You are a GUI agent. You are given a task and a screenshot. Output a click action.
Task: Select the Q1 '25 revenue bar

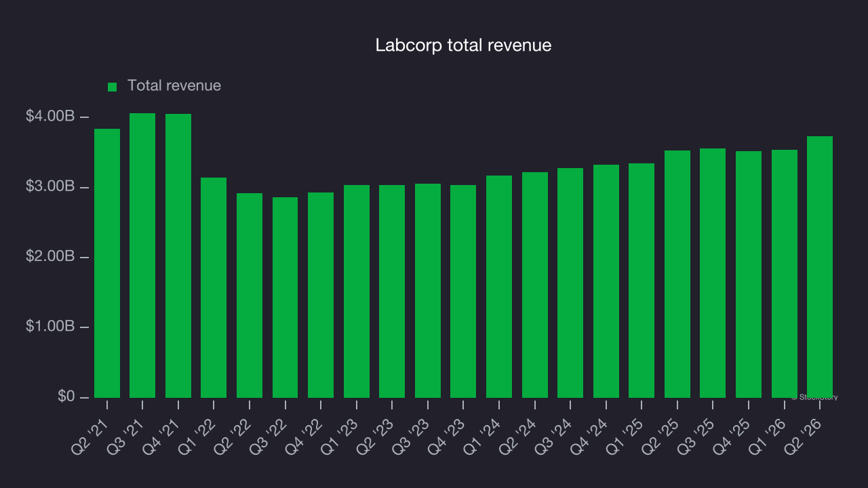(642, 281)
